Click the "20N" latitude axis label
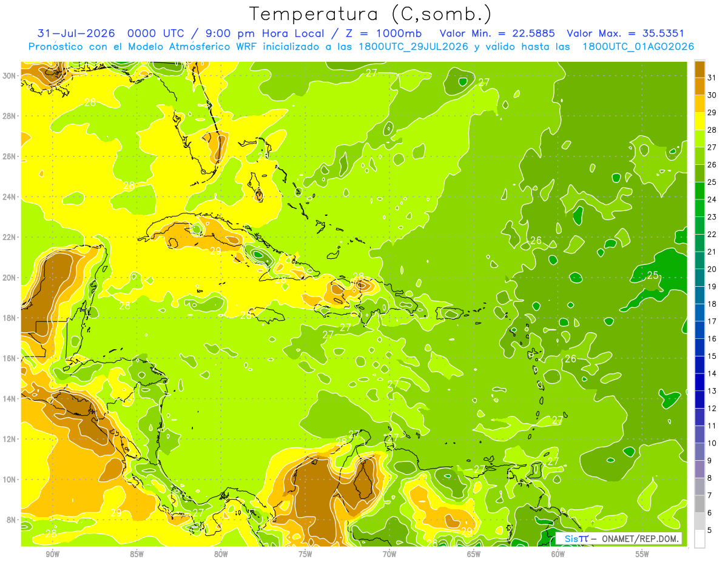Viewport: 728px width, 562px height. (x=10, y=277)
